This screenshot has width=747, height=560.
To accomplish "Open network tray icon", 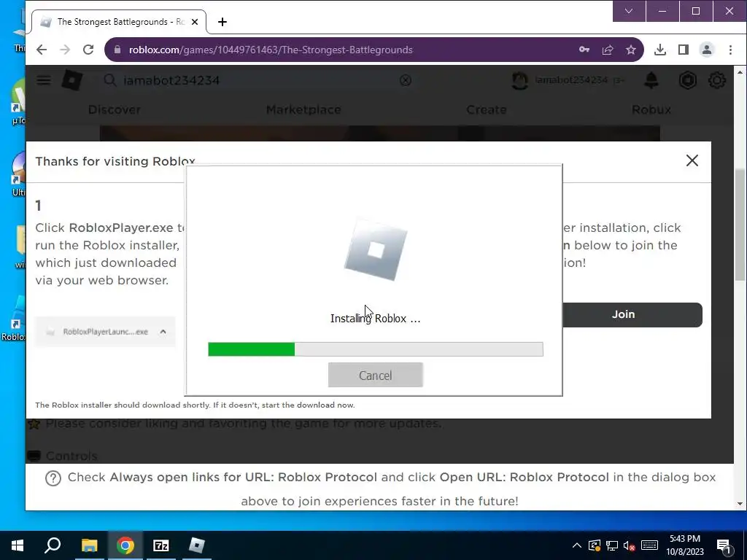I will tap(612, 545).
